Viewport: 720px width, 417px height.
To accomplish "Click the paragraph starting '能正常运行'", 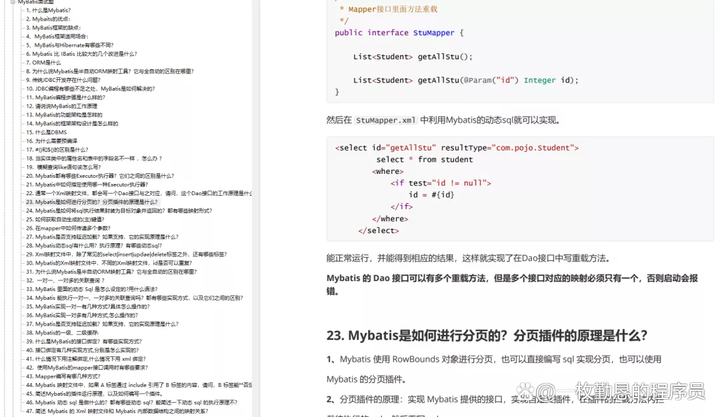I will [468, 259].
